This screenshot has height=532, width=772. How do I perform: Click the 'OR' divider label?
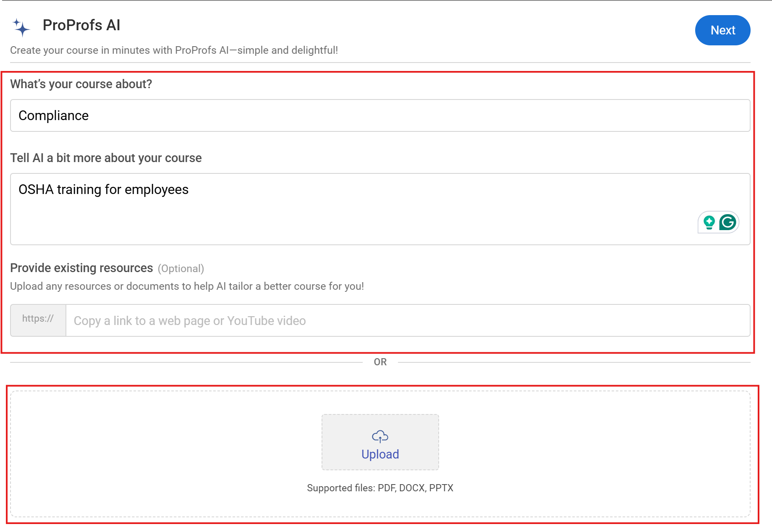(x=380, y=362)
